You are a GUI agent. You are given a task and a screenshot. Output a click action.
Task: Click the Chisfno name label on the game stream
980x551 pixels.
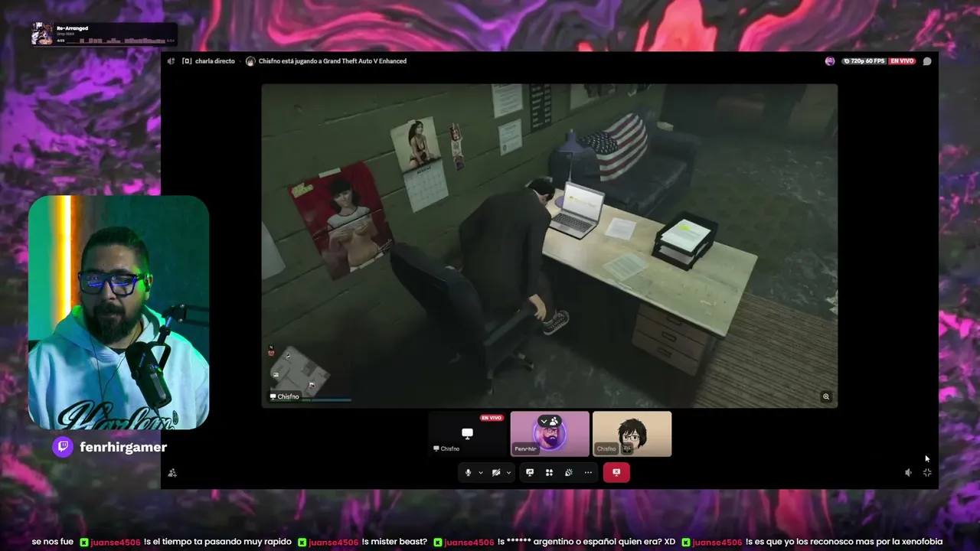pyautogui.click(x=284, y=396)
